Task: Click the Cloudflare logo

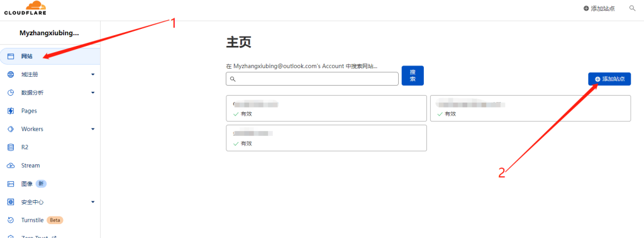Action: [25, 8]
